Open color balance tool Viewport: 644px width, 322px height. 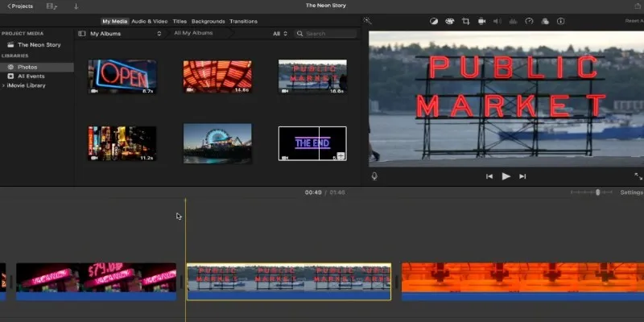pyautogui.click(x=434, y=22)
